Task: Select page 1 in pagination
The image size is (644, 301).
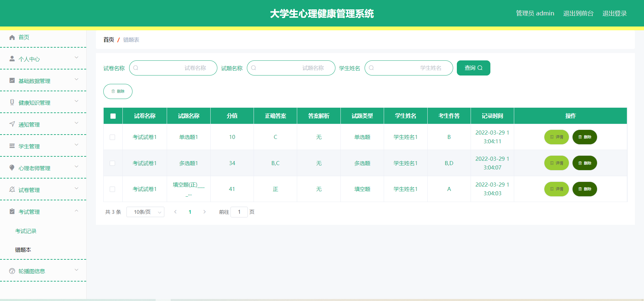Action: pyautogui.click(x=190, y=212)
